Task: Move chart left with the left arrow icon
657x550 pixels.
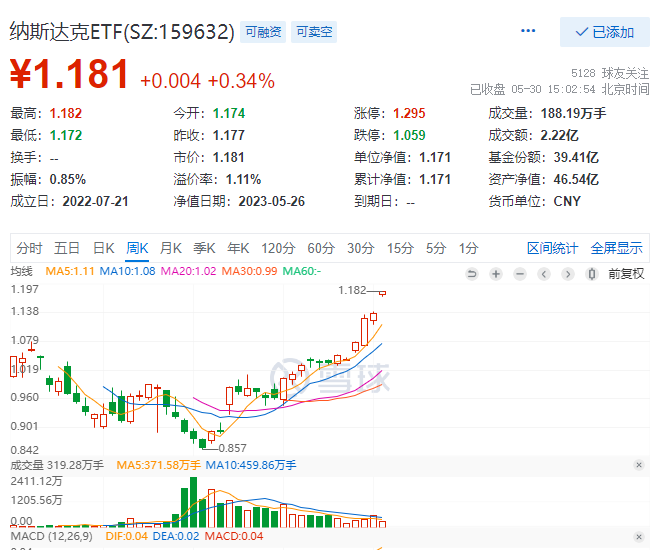Action: coord(544,274)
